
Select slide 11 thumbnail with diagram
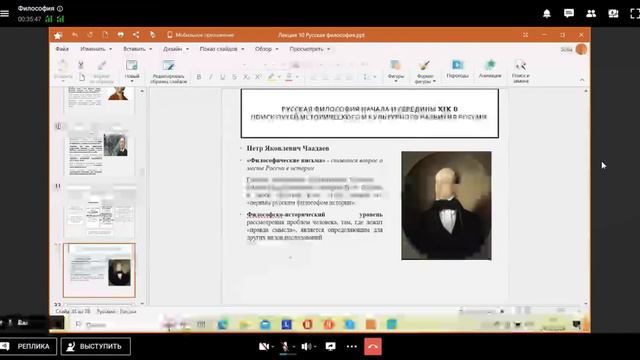pos(99,211)
